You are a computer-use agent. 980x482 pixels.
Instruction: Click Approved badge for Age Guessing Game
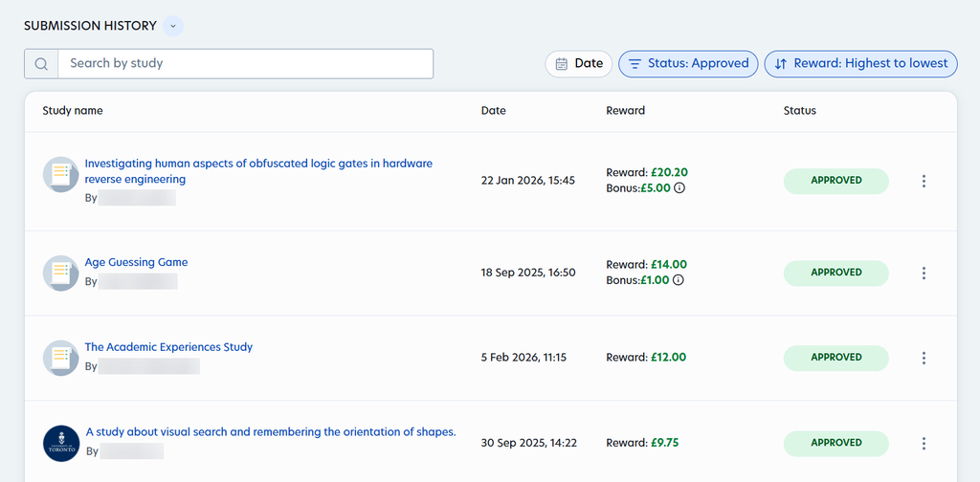[836, 273]
